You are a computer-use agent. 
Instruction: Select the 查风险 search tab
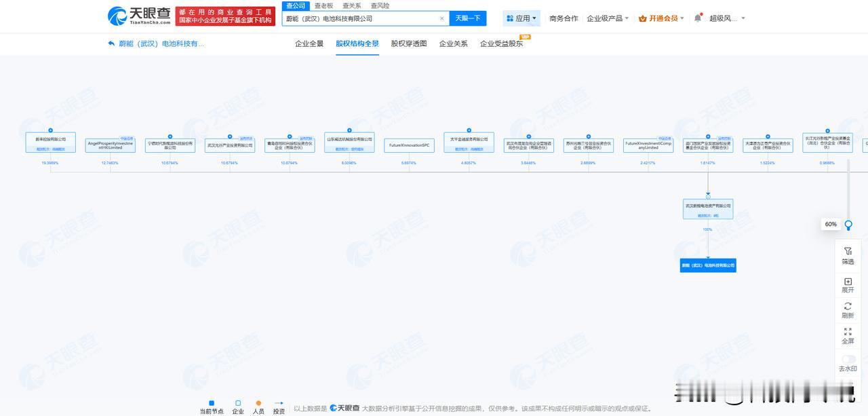[380, 5]
